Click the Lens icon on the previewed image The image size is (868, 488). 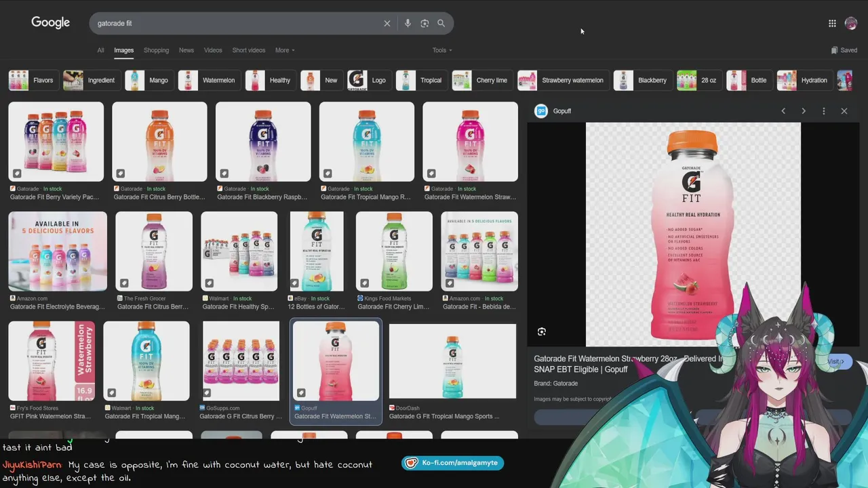(542, 331)
